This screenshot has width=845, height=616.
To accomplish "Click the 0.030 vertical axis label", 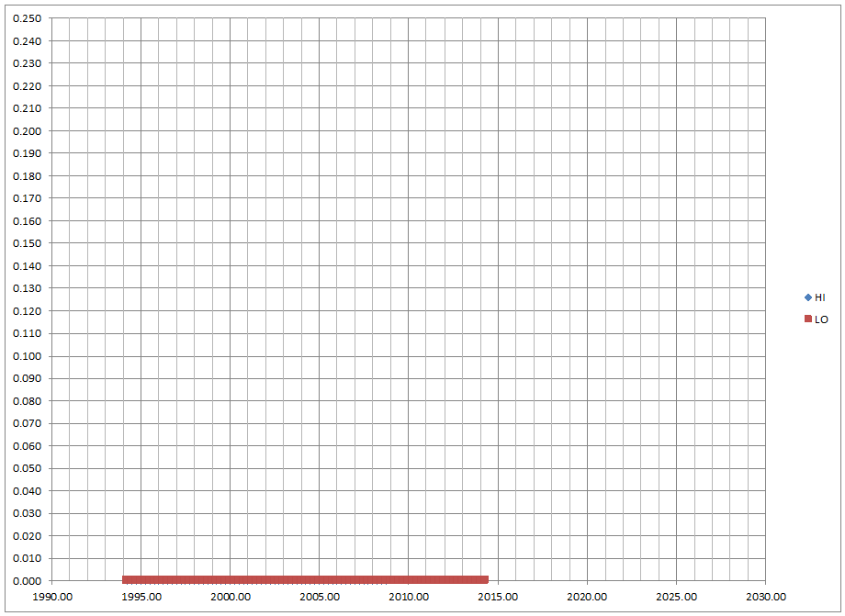I will tap(27, 514).
